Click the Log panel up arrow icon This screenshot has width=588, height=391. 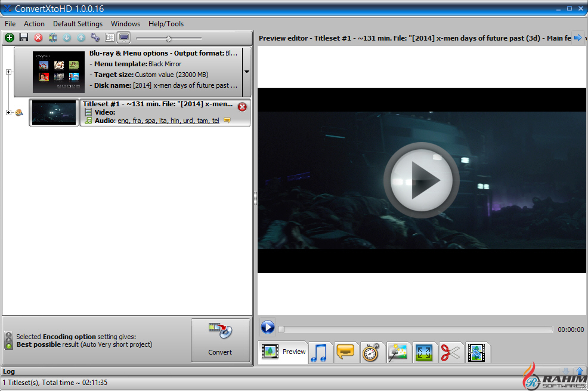tap(580, 371)
